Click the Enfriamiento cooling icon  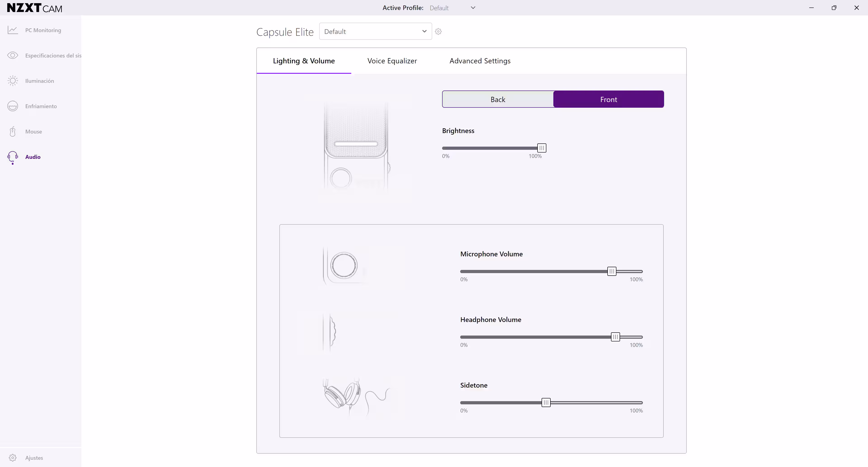pos(13,106)
